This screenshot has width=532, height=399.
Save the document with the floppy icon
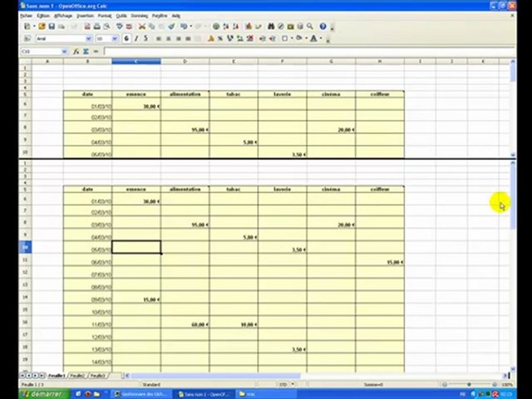click(x=52, y=26)
